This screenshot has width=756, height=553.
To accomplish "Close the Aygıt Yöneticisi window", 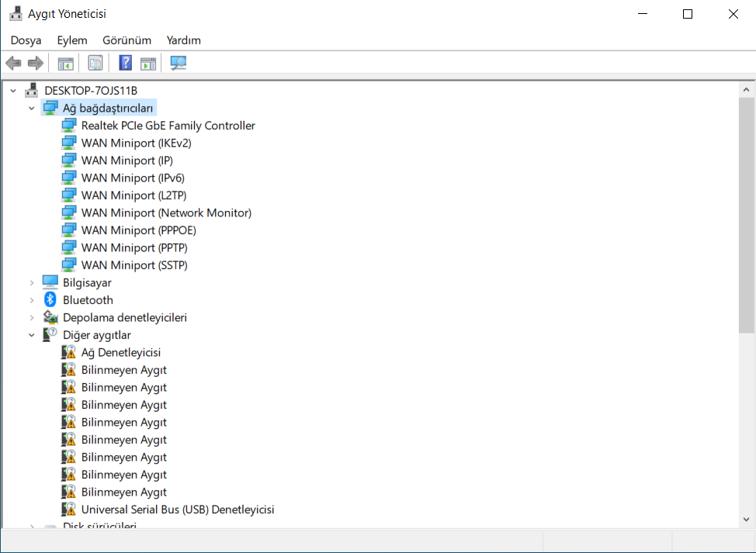I will coord(733,13).
